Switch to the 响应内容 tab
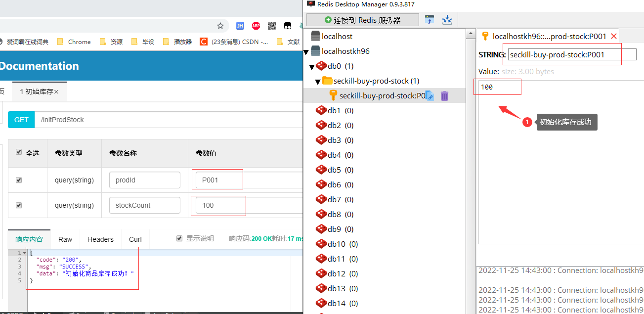This screenshot has height=314, width=644. pyautogui.click(x=29, y=239)
